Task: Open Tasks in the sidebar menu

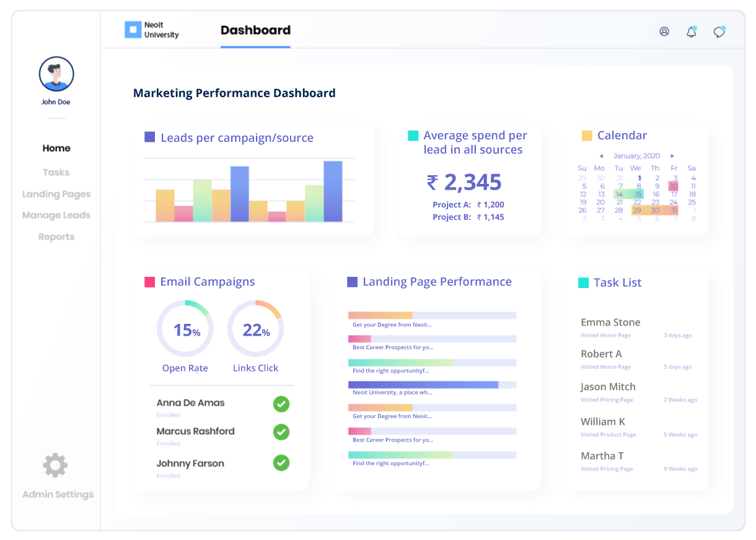Action: click(x=56, y=172)
